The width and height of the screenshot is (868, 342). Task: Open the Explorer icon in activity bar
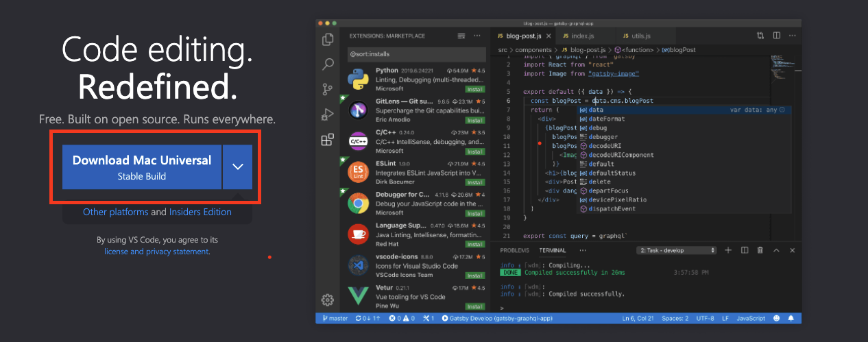pyautogui.click(x=327, y=40)
